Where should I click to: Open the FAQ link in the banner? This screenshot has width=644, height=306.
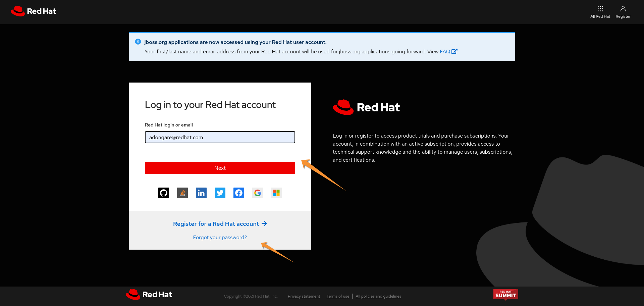(445, 52)
